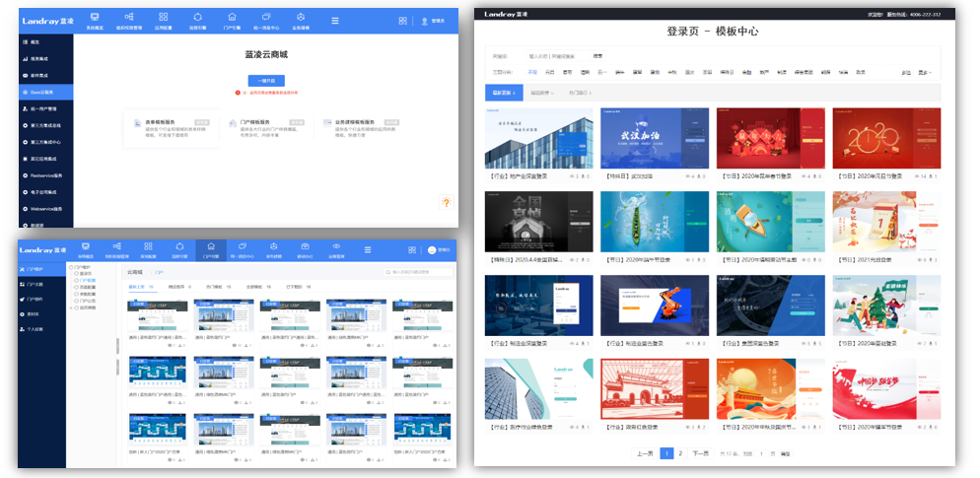Click the keyword search field in right window

556,55
